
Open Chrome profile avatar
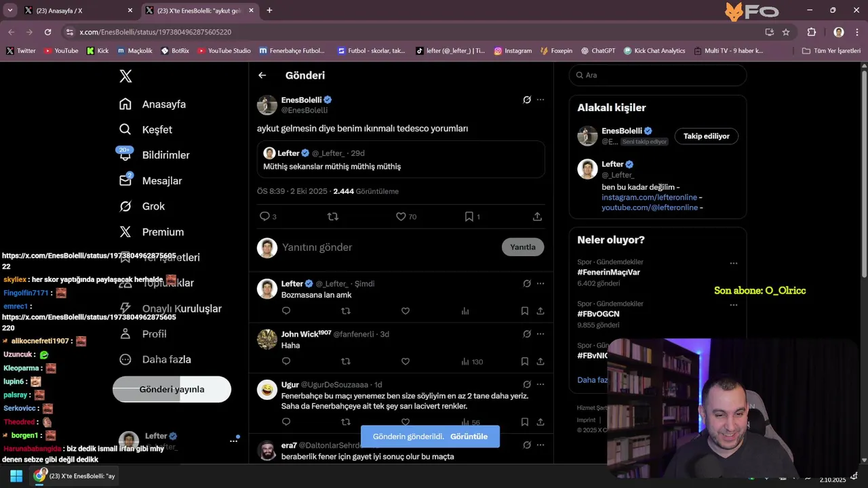pyautogui.click(x=839, y=32)
